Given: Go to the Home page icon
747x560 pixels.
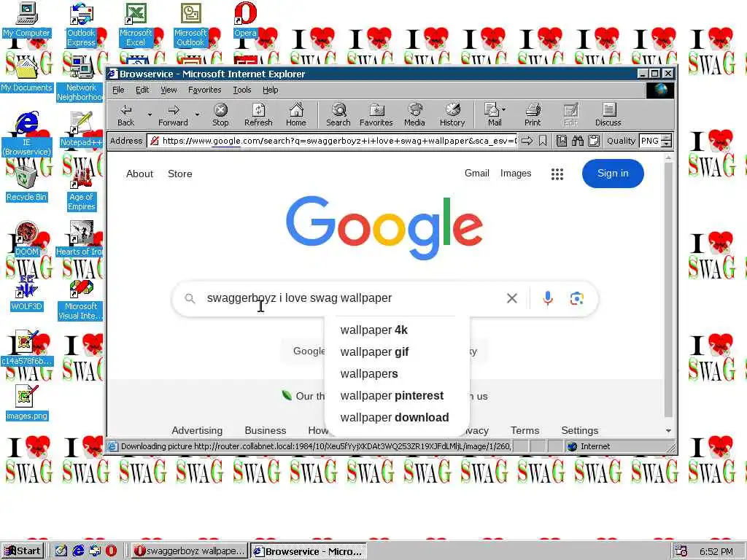Looking at the screenshot, I should tap(296, 114).
